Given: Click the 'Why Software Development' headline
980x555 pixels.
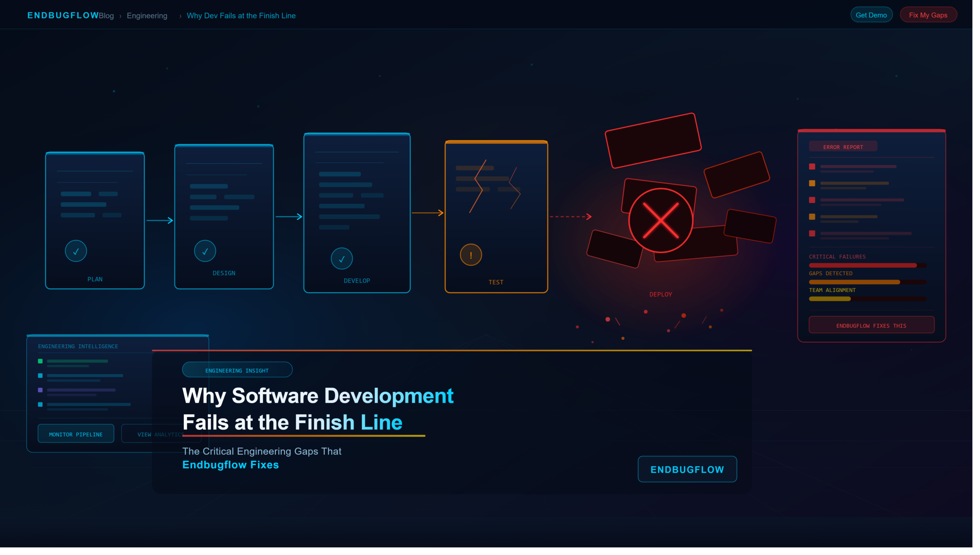Looking at the screenshot, I should pos(318,396).
